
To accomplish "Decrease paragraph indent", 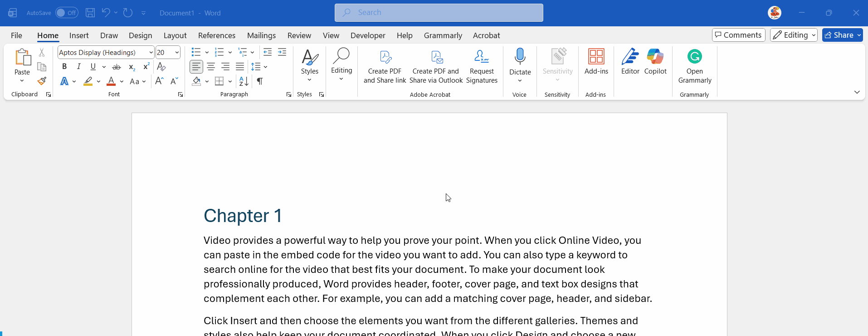I will coord(268,52).
